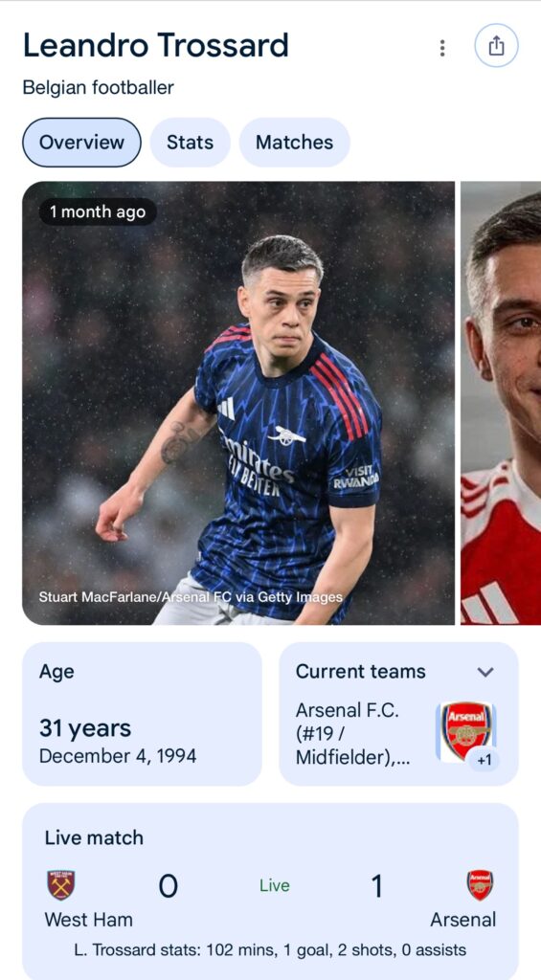Tap the West Ham club crest
Viewport: 541px width, 980px height.
(60, 885)
